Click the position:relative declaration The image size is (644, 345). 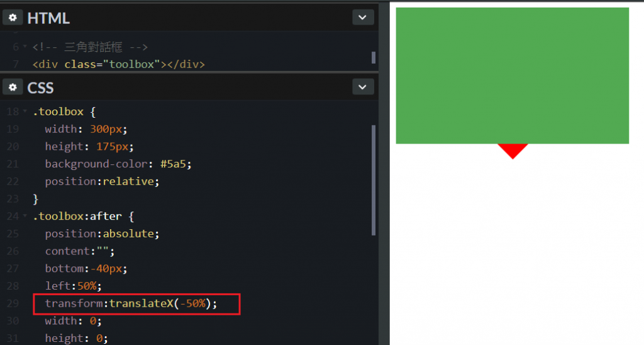pos(103,181)
